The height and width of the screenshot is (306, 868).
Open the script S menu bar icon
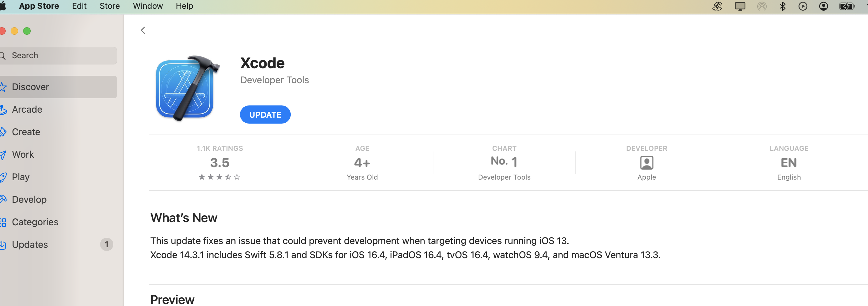(717, 6)
